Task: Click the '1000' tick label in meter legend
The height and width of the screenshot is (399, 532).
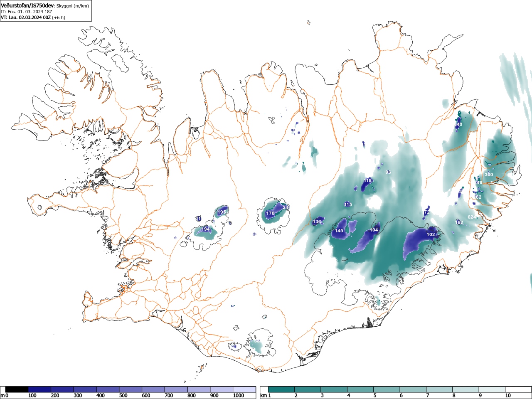Action: click(239, 396)
